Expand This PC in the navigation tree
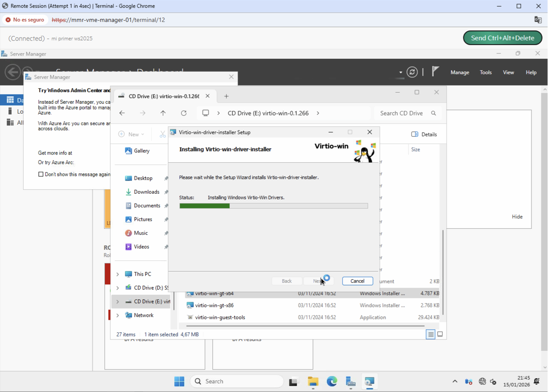Viewport: 548px width, 392px height. click(x=117, y=274)
